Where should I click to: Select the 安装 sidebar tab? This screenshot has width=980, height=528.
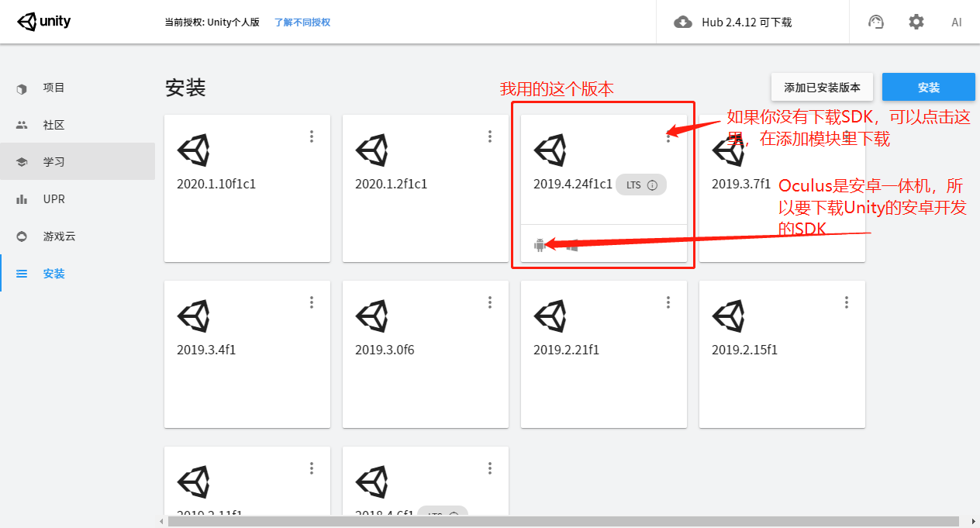pyautogui.click(x=78, y=274)
